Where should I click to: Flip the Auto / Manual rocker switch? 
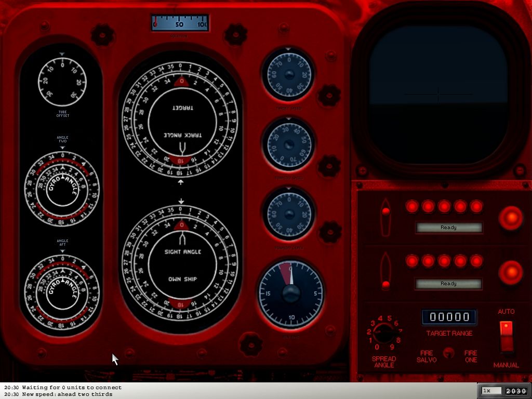tap(506, 337)
